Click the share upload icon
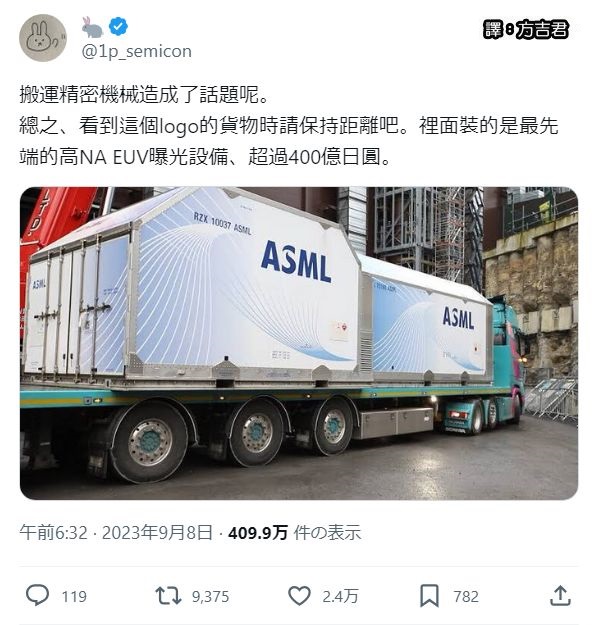Screen dimensions: 598x625 [x=560, y=596]
